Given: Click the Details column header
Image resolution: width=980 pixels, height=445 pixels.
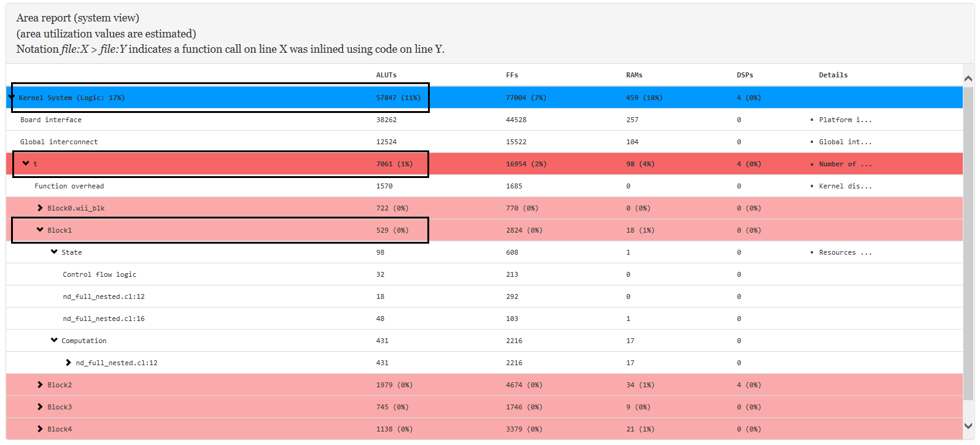Looking at the screenshot, I should pos(833,75).
